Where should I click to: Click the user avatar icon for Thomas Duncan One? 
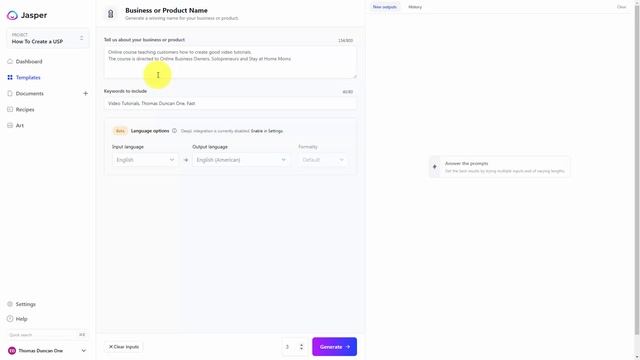[x=12, y=351]
